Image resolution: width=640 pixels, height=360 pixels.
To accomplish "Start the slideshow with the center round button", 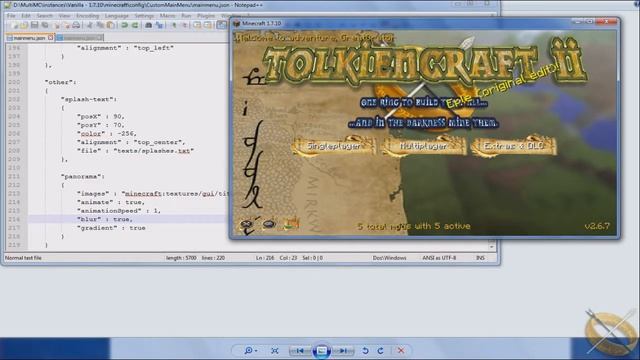I will pos(322,351).
